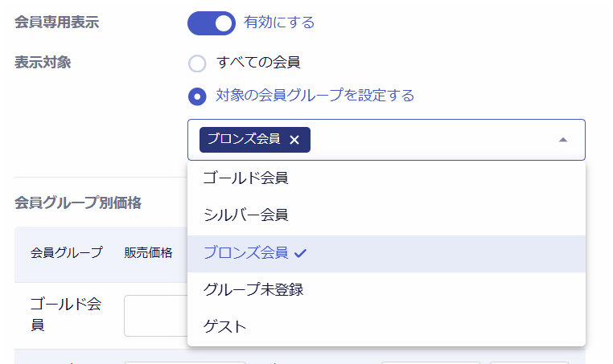Viewport: 613px width, 364px height.
Task: Click the 有効にする toggle label
Action: coord(279,22)
